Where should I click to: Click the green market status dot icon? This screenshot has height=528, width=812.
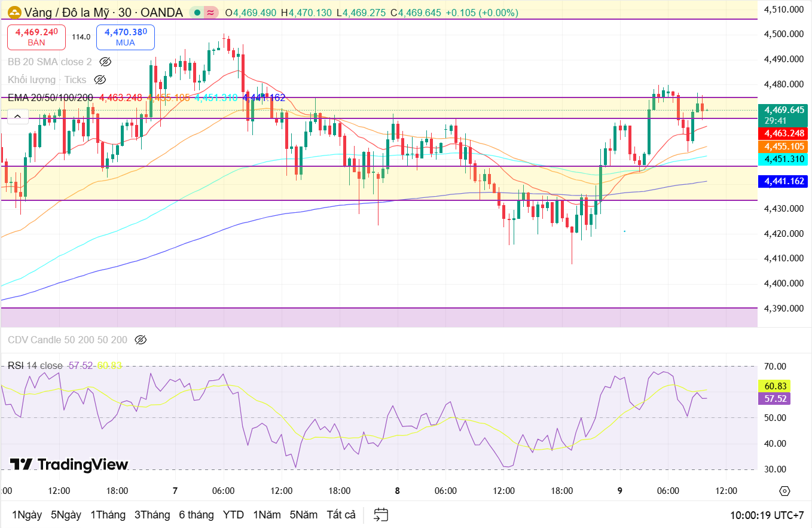pos(197,13)
